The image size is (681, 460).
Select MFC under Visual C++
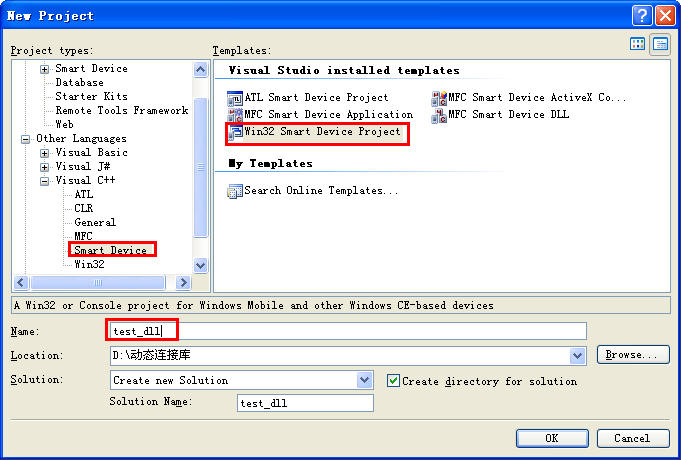click(83, 236)
